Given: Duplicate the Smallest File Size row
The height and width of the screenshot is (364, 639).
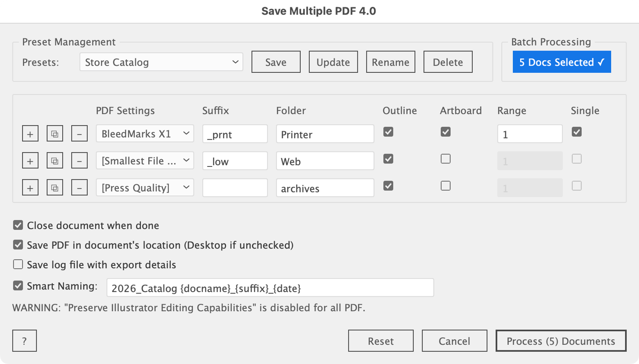Looking at the screenshot, I should [x=55, y=161].
